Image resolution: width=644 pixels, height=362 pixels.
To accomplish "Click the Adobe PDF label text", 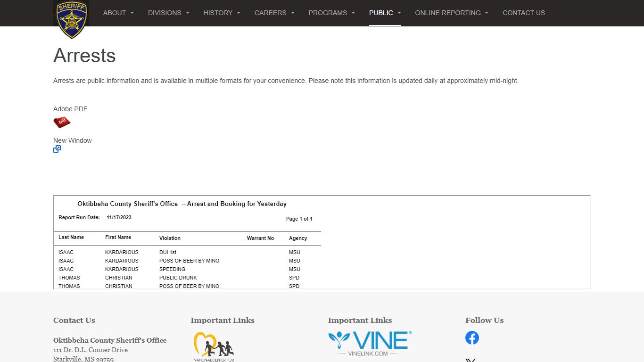I will point(70,109).
